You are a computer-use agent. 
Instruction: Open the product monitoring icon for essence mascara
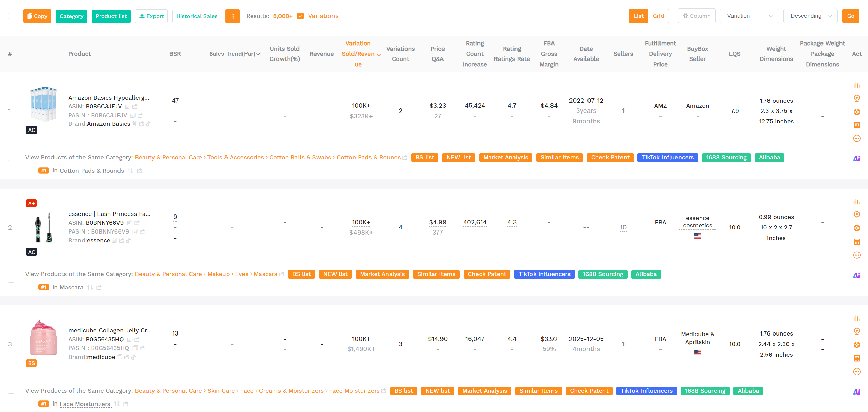coord(857,215)
